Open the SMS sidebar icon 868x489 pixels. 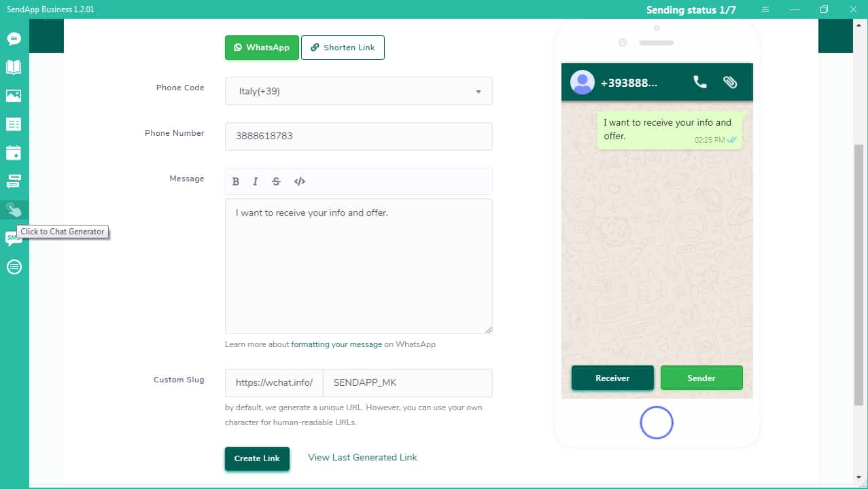point(14,238)
